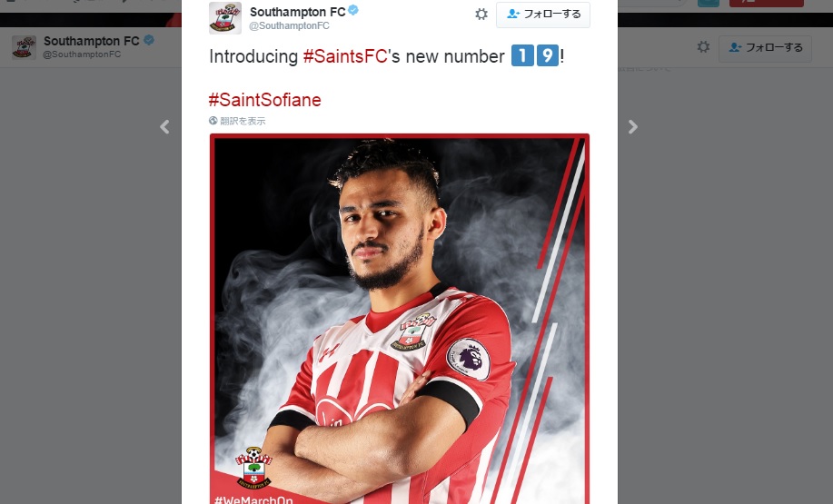Click the background header's フォローする button
The image size is (833, 504).
(x=765, y=48)
